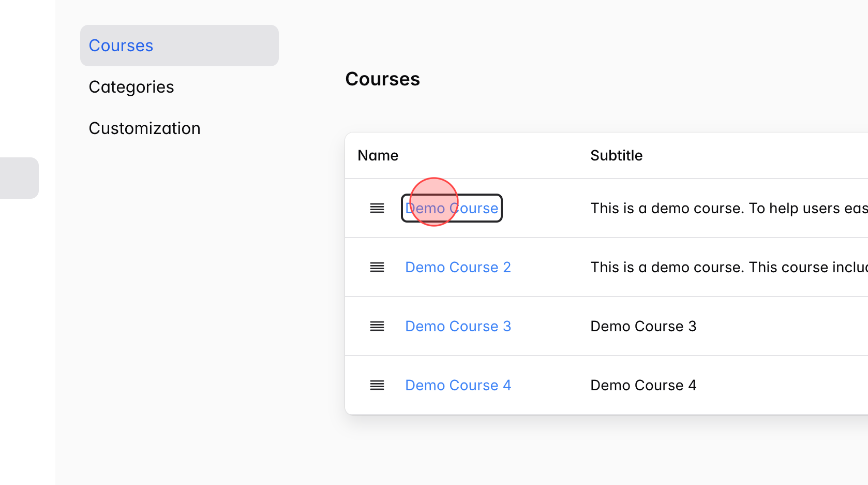Click the drag handle beside Demo Course 2
868x485 pixels.
377,267
